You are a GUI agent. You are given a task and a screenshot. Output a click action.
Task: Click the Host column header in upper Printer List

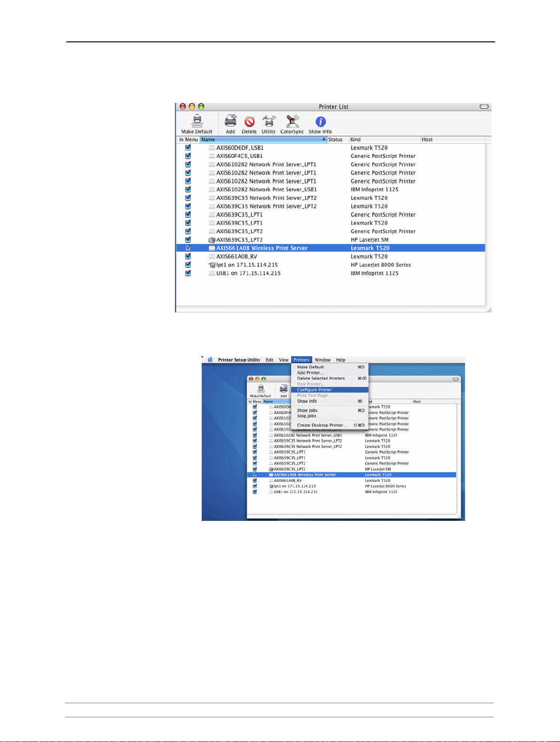pyautogui.click(x=453, y=140)
